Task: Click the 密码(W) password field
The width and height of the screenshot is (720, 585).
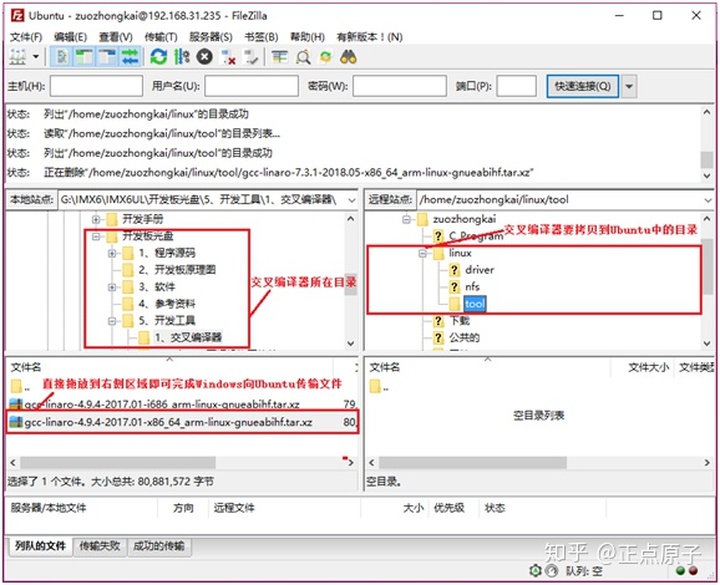Action: [x=399, y=86]
